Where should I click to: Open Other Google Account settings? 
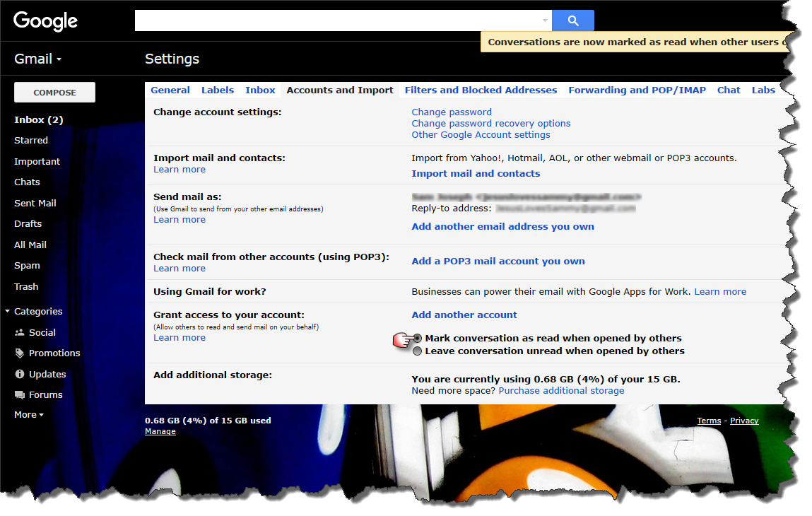(481, 135)
